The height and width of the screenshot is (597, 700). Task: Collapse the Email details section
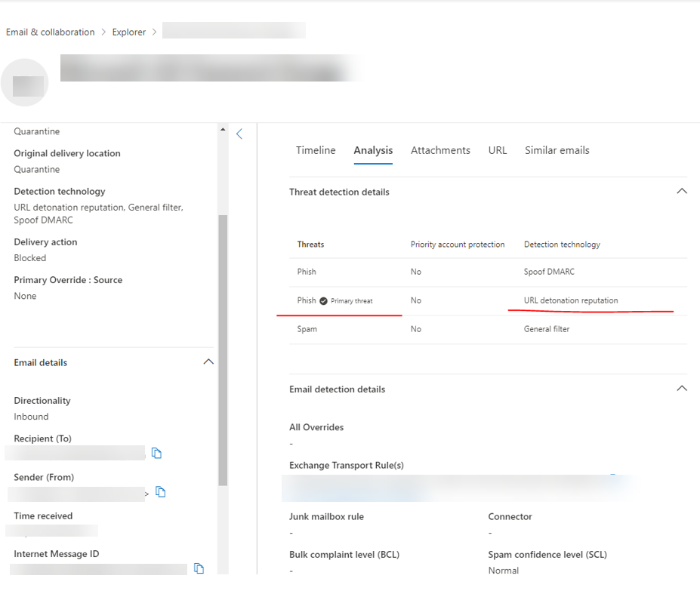click(x=208, y=362)
